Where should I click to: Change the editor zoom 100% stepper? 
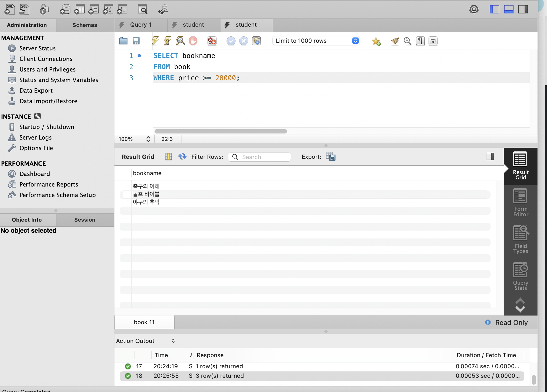coord(148,139)
